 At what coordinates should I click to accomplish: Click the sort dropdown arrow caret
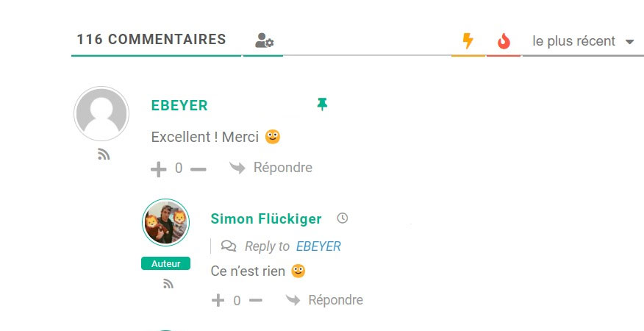pos(629,41)
